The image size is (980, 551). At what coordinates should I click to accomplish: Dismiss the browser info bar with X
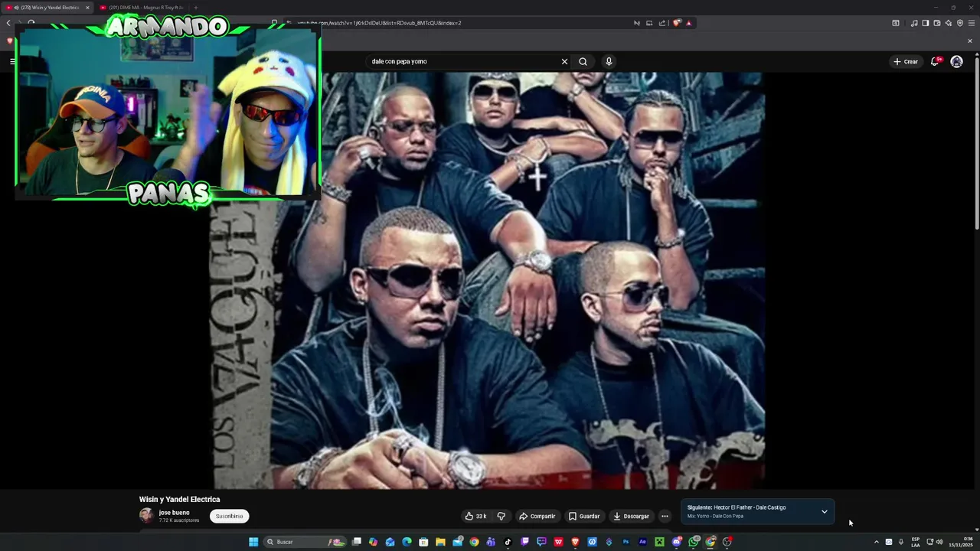pos(969,41)
